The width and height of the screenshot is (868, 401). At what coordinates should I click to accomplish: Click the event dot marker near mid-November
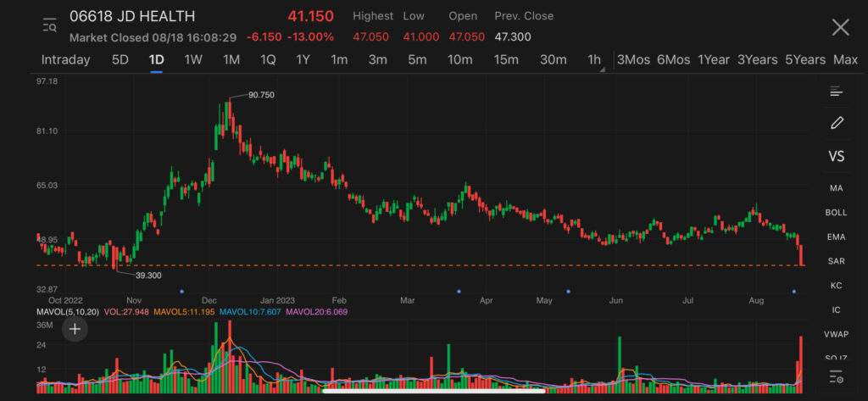pyautogui.click(x=181, y=292)
